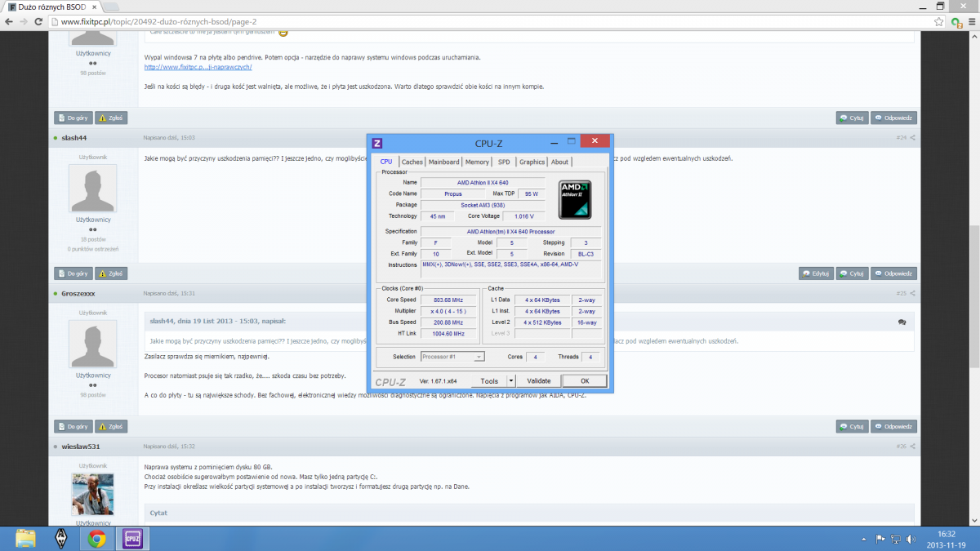Viewport: 980px width, 551px height.
Task: Click wieslaw531's profile photo
Action: [x=93, y=495]
